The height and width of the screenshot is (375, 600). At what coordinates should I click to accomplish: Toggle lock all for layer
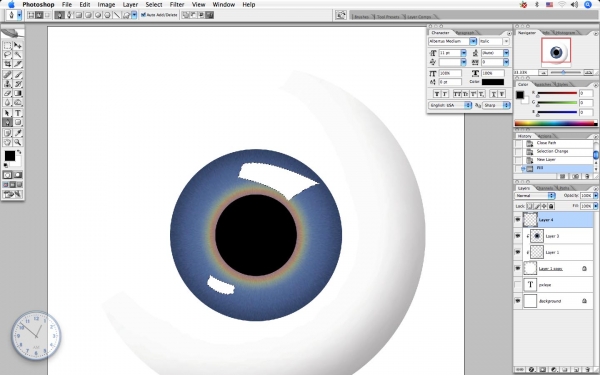(551, 206)
